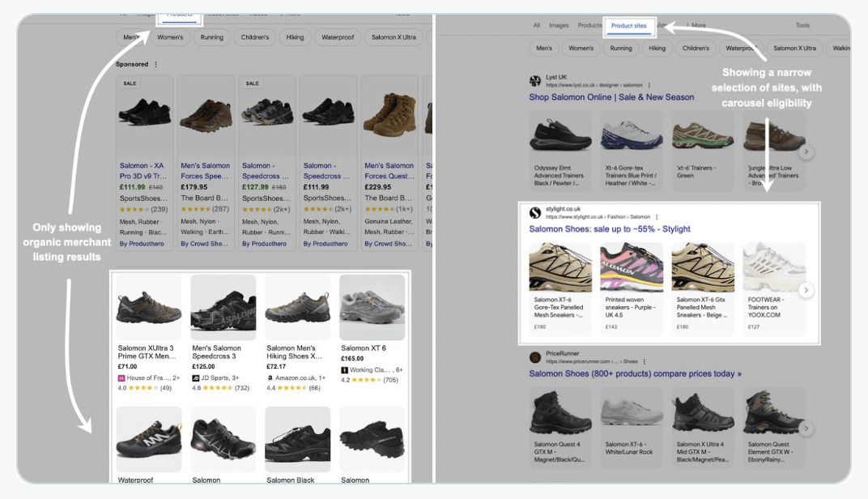Open the three-dot menu beside Lyst URL

649,85
